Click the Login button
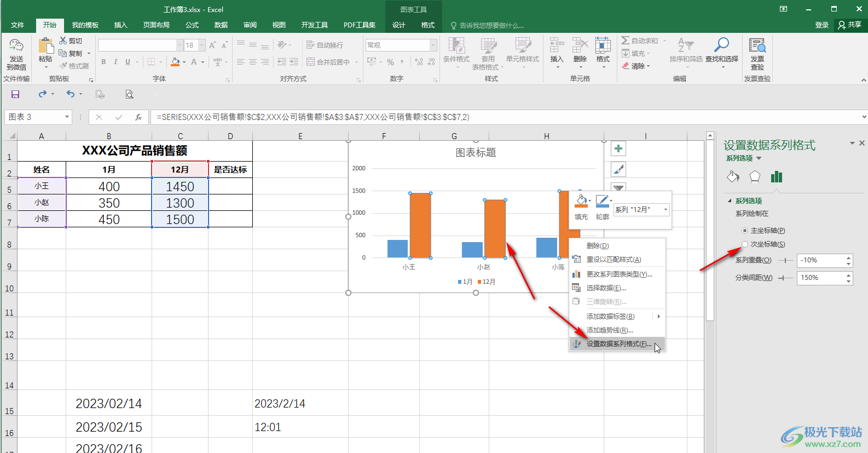The width and height of the screenshot is (868, 453). (x=822, y=25)
